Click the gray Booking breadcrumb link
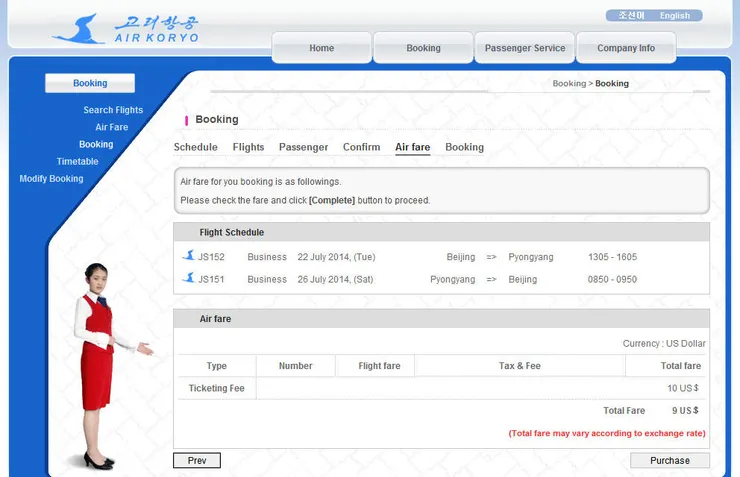This screenshot has height=477, width=740. (569, 84)
